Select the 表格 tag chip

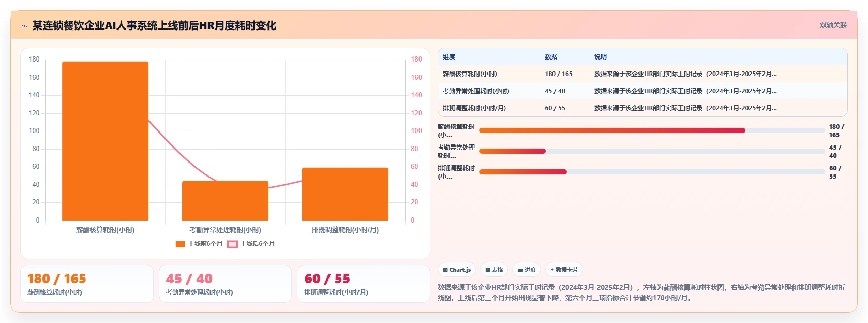click(495, 270)
